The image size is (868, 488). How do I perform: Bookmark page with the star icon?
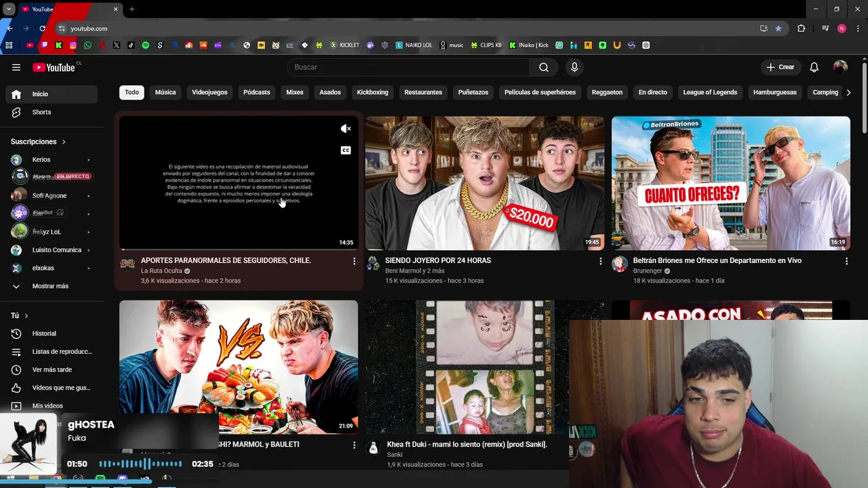778,28
